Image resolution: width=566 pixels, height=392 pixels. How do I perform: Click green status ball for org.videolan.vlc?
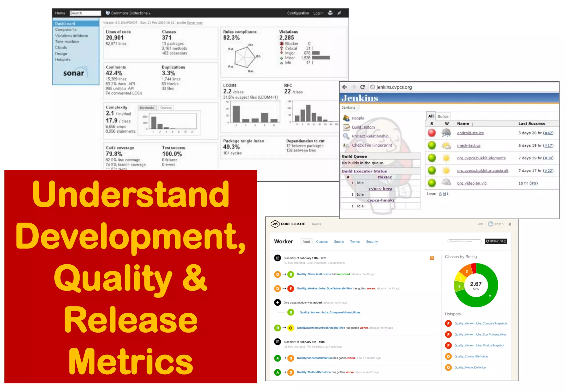click(x=432, y=183)
